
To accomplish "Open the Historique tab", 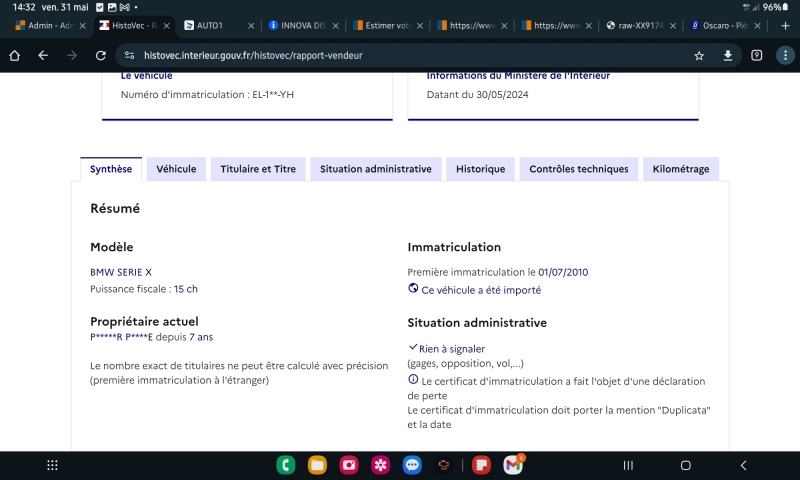I will point(480,169).
